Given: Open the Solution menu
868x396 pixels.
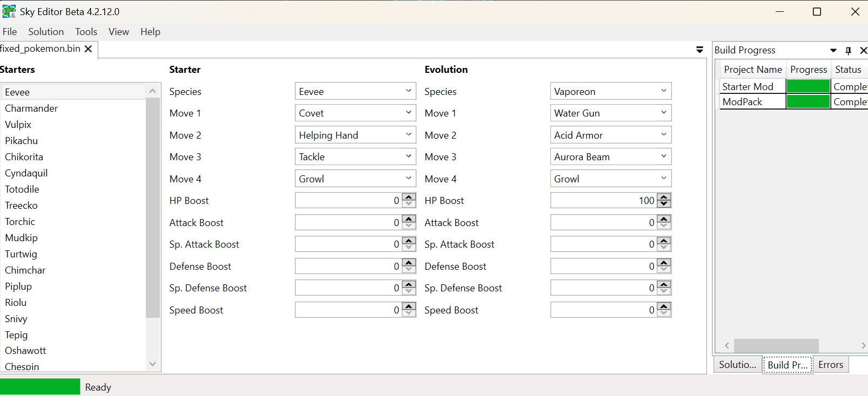Looking at the screenshot, I should 46,32.
